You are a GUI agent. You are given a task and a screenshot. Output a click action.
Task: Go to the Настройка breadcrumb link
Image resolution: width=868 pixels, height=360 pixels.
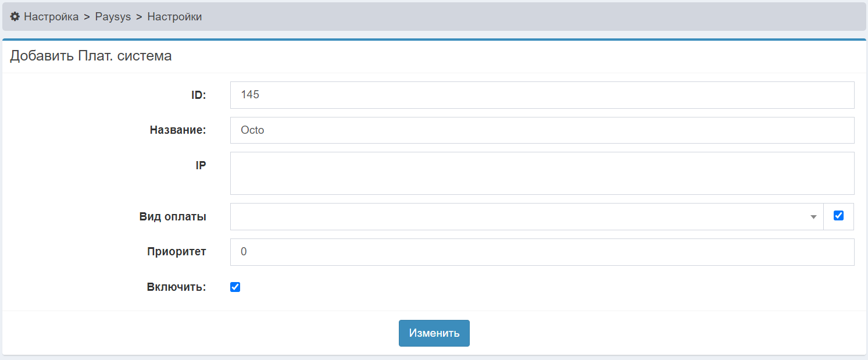pos(51,17)
